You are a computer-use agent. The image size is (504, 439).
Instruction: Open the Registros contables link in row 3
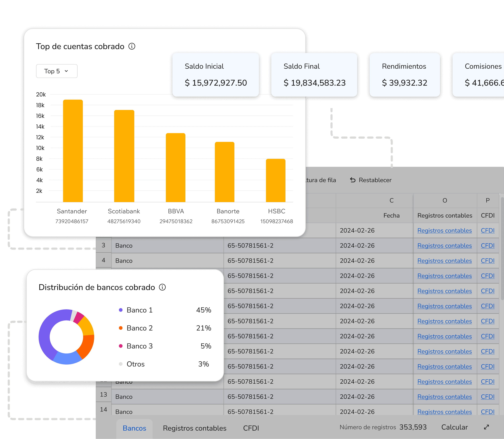(444, 246)
